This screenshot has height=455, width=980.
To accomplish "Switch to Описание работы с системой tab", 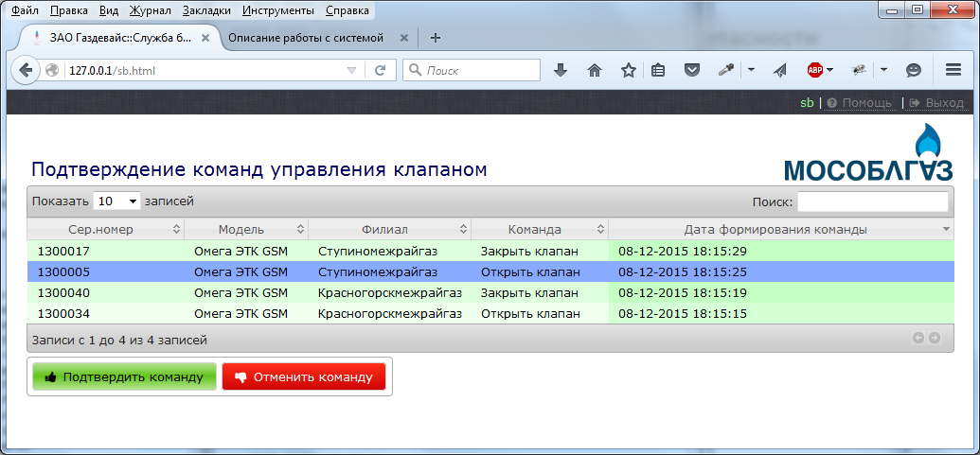I will click(306, 38).
